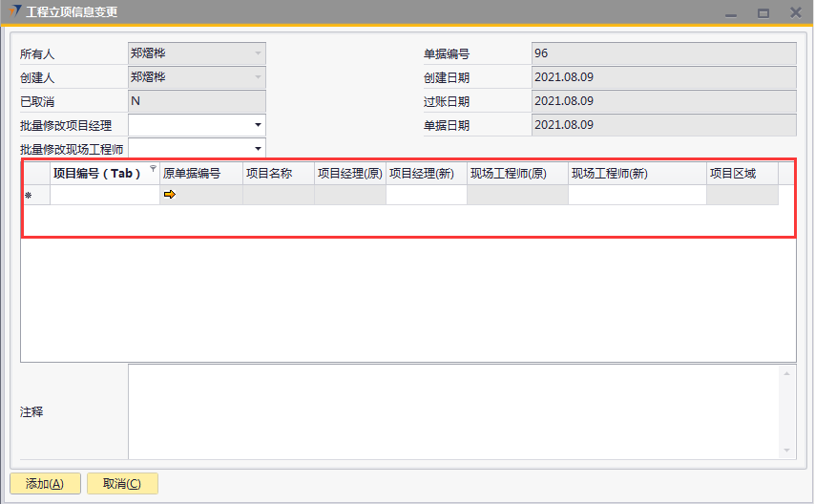Expand the 批量修改现场工程师 dropdown

click(x=258, y=149)
